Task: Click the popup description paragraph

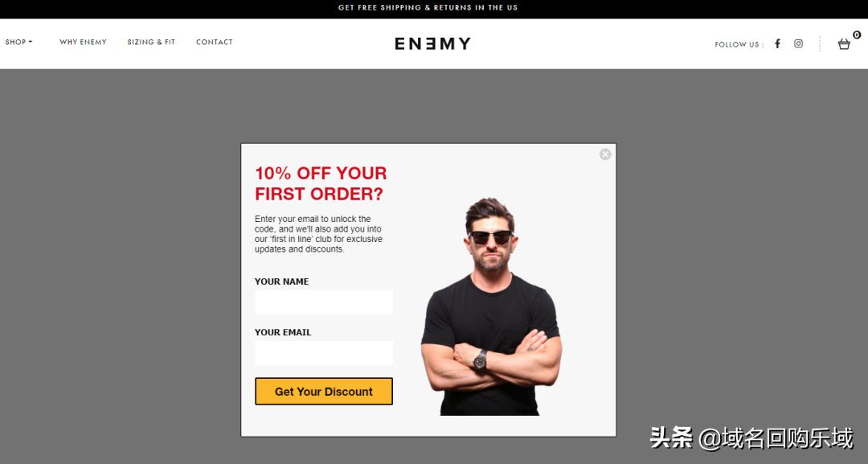Action: pyautogui.click(x=319, y=234)
